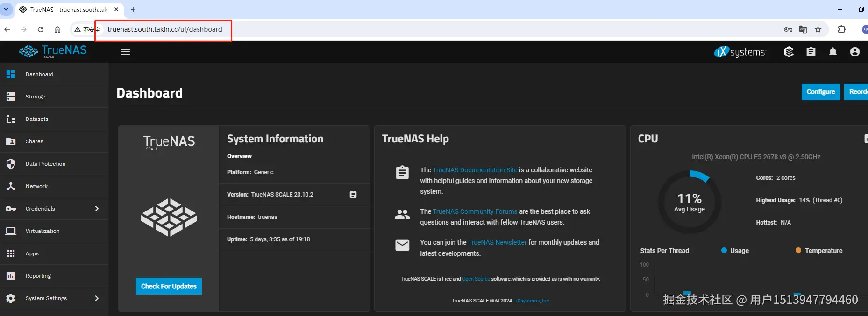868x316 pixels.
Task: Click the blue Usage legend dot
Action: [x=724, y=251]
